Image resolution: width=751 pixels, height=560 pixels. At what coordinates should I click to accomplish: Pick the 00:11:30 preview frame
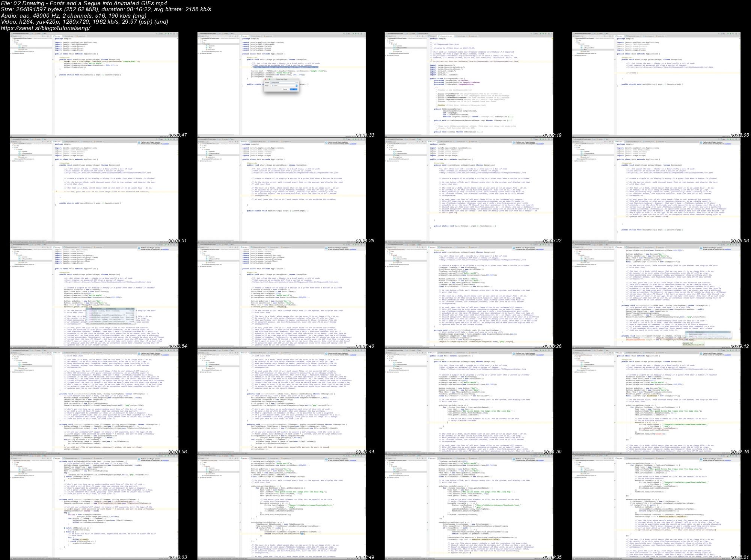tap(469, 402)
